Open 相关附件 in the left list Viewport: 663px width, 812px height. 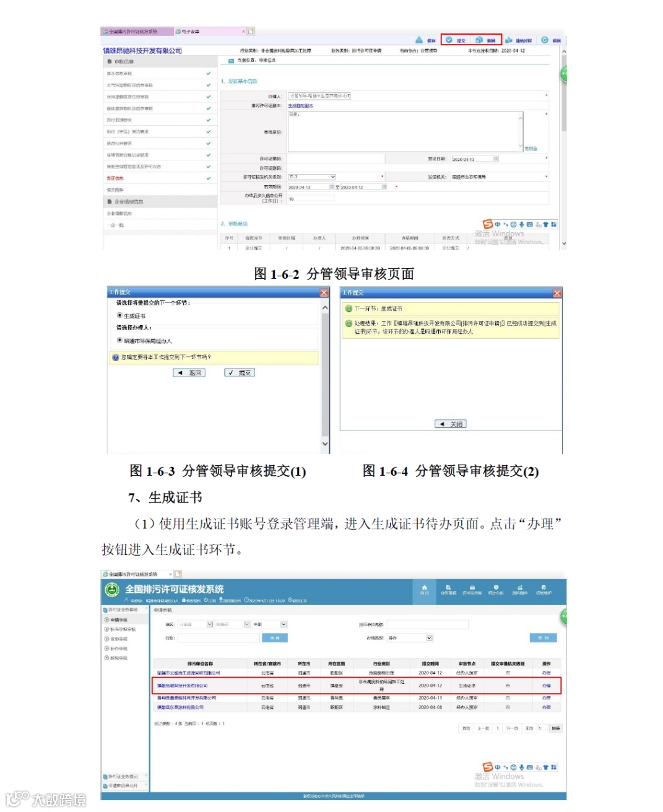[x=159, y=190]
